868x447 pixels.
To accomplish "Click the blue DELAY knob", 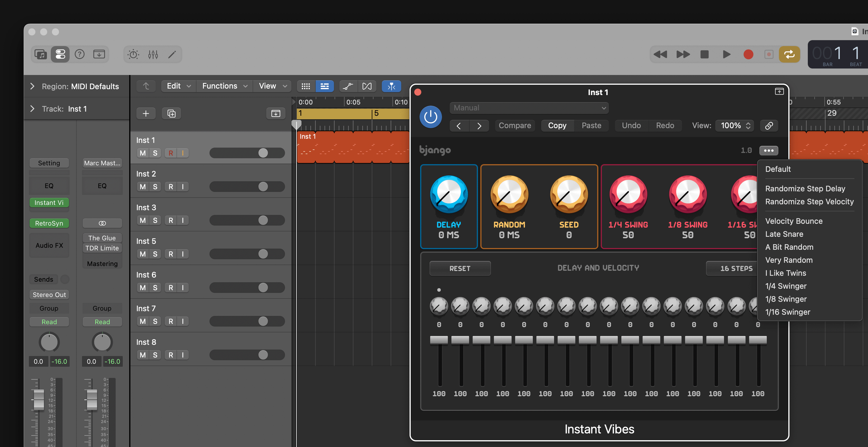I will click(449, 195).
